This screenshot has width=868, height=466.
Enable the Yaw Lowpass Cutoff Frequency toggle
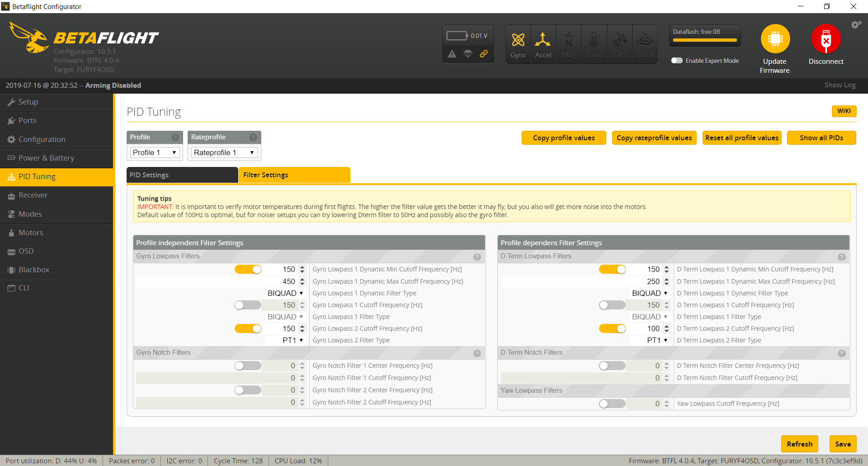[612, 404]
